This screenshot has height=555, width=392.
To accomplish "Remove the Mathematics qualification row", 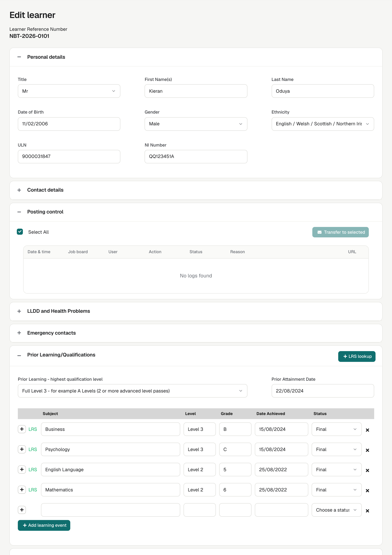I will point(367,490).
